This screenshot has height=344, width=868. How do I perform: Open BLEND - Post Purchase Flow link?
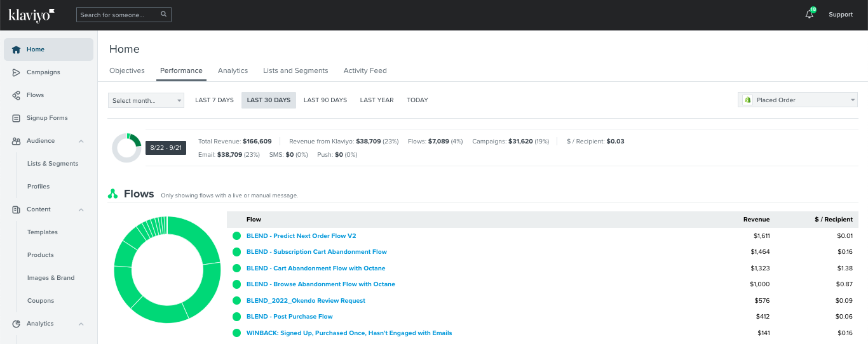point(289,317)
